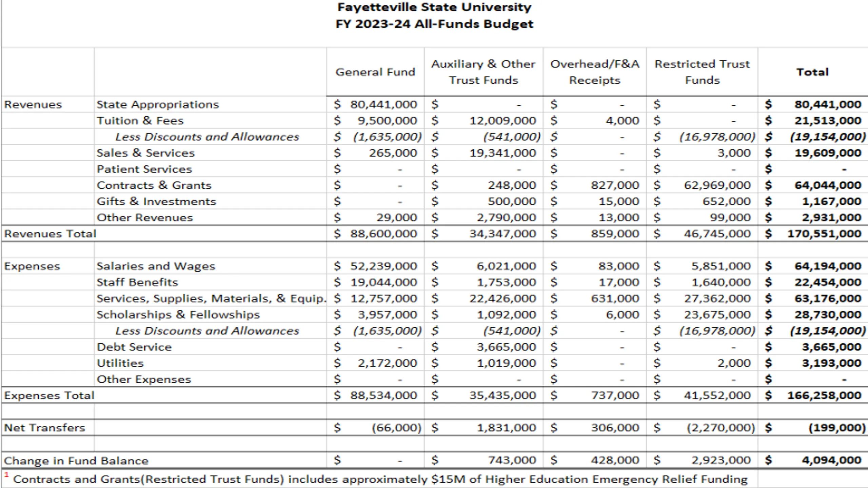Select General Fund expenses total 88,534,000
Image resolution: width=868 pixels, height=488 pixels.
coord(383,395)
